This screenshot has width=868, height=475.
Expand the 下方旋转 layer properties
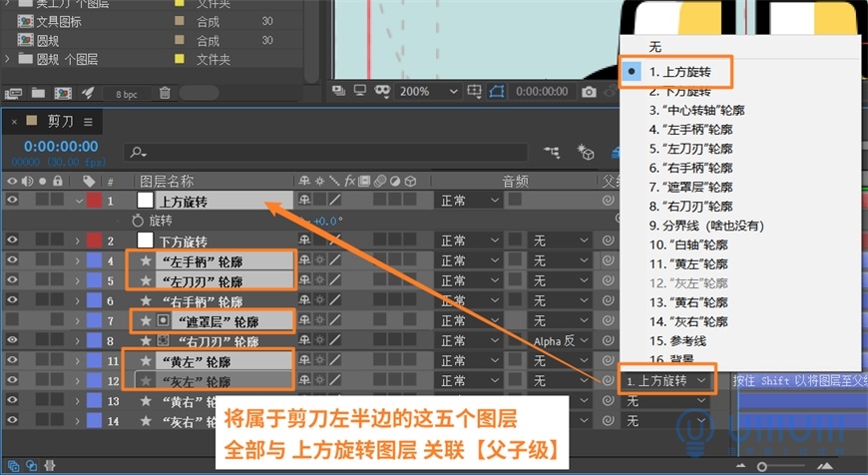pyautogui.click(x=78, y=240)
